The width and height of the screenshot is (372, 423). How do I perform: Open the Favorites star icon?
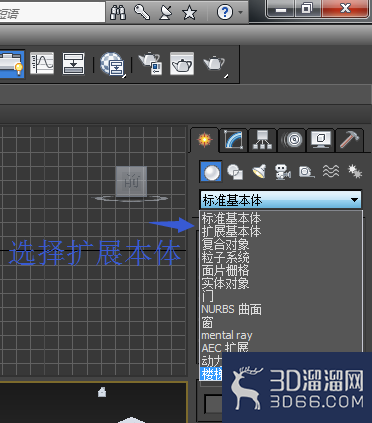click(x=189, y=13)
